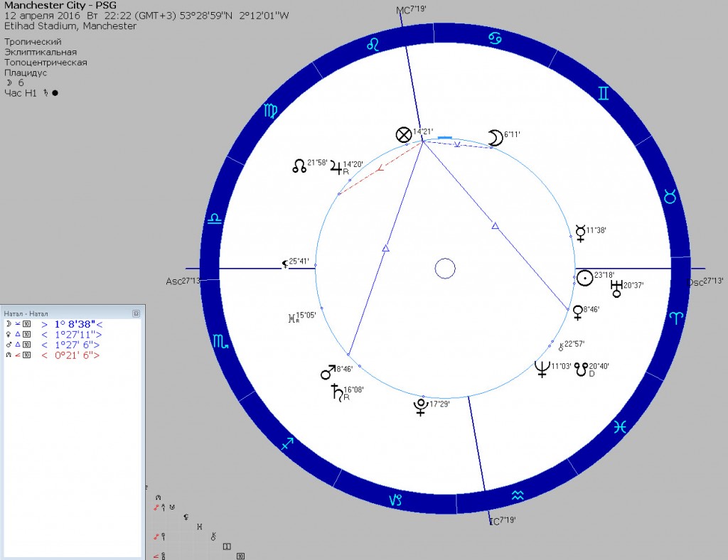Click the Leo sign on zodiac ring
Viewport: 728px width, 560px height.
(372, 45)
